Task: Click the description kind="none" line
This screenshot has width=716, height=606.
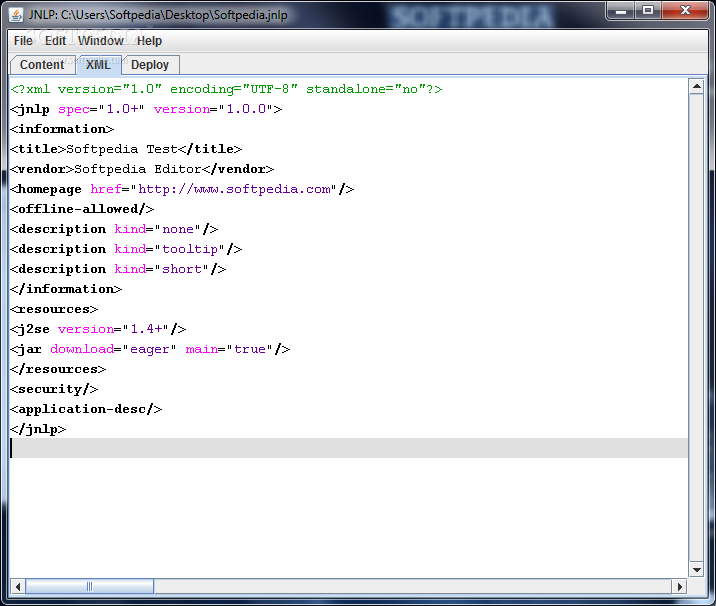Action: [114, 229]
